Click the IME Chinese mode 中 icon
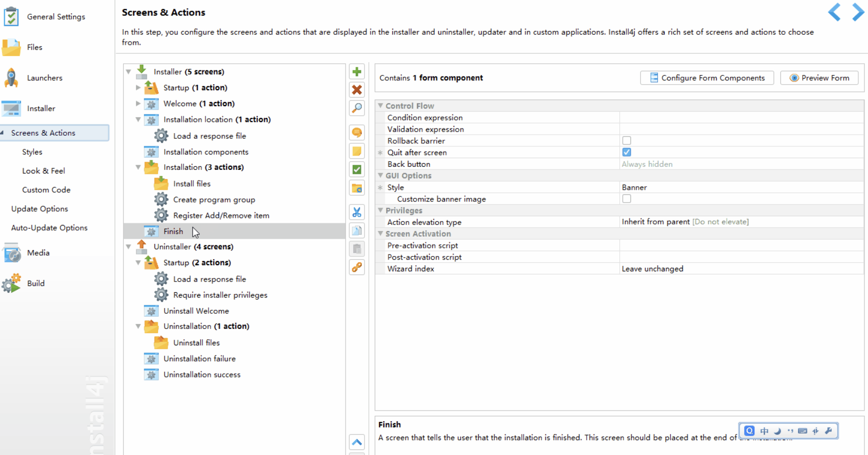 tap(764, 431)
